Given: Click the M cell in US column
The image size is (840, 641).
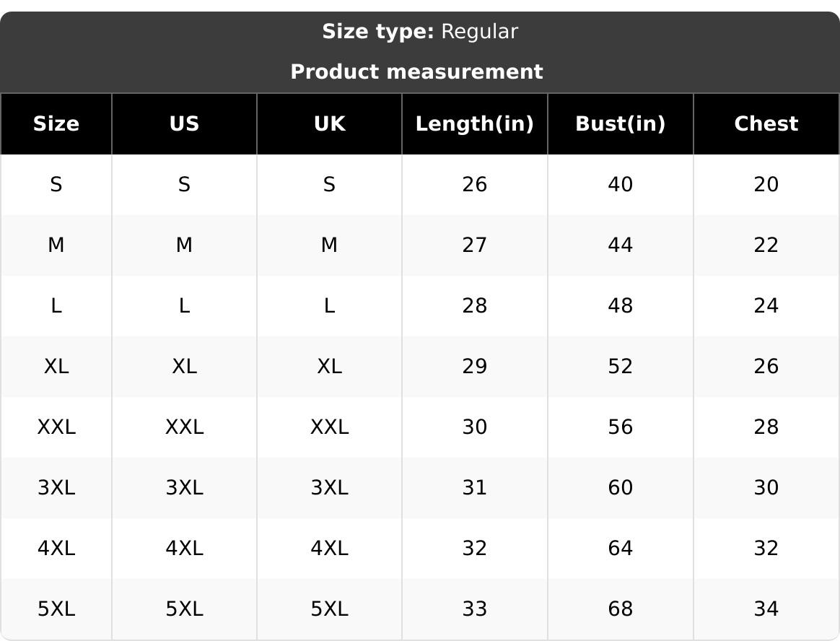Looking at the screenshot, I should [184, 245].
